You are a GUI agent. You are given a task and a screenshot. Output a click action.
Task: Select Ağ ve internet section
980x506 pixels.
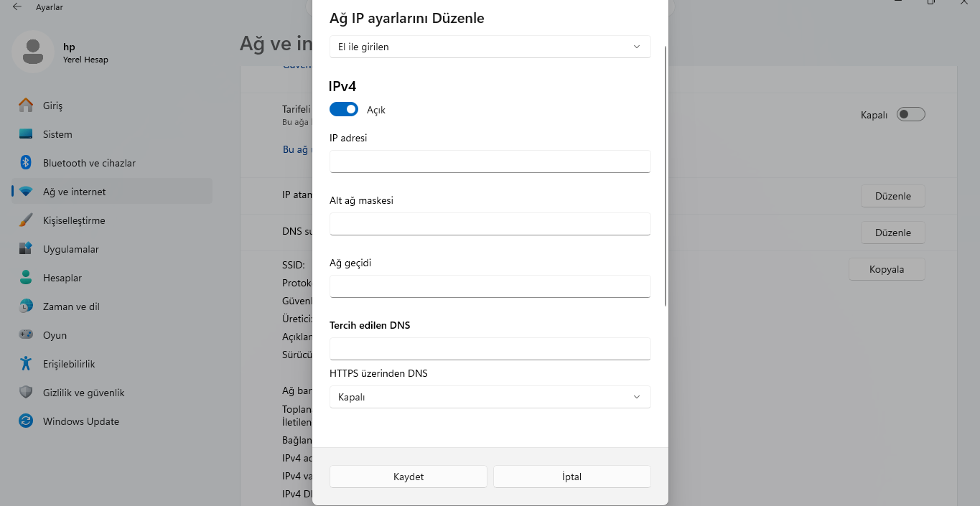click(x=112, y=192)
